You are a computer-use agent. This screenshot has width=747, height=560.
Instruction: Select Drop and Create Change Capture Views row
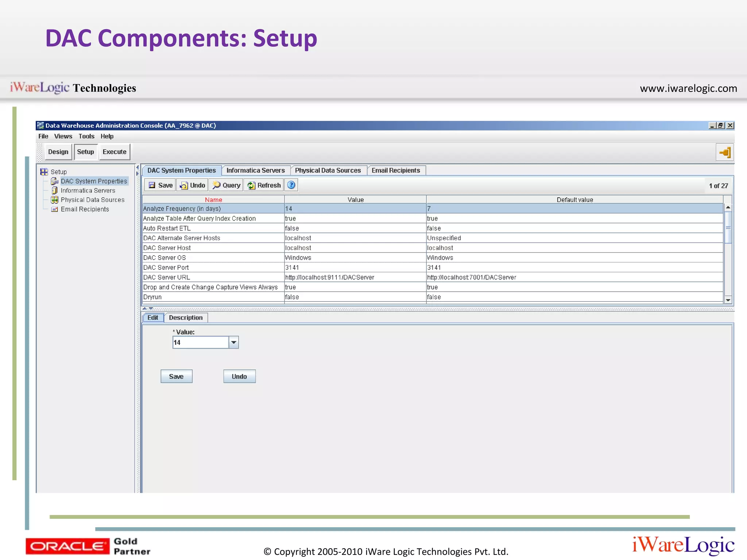[x=433, y=287]
